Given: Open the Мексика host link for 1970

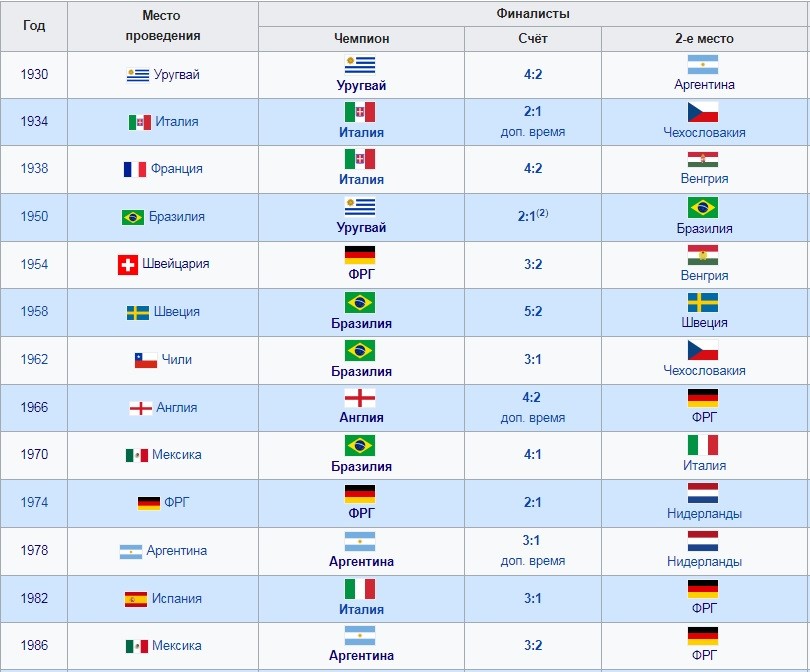Looking at the screenshot, I should [x=177, y=455].
